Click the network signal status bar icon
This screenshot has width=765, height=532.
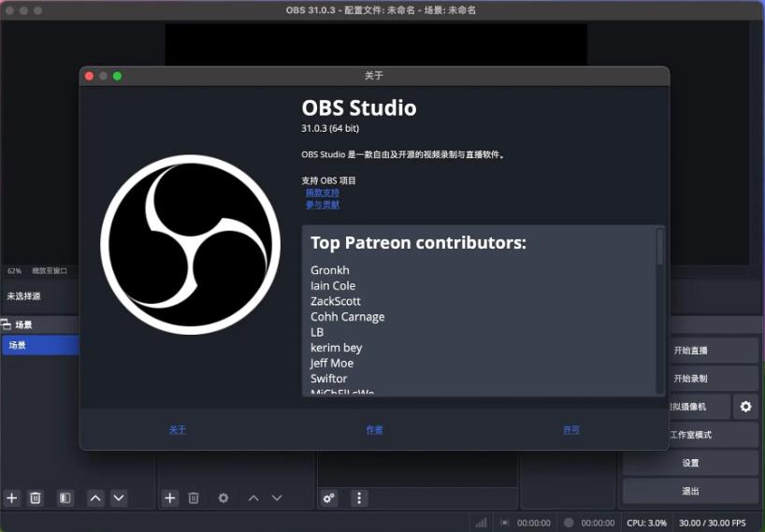[481, 523]
